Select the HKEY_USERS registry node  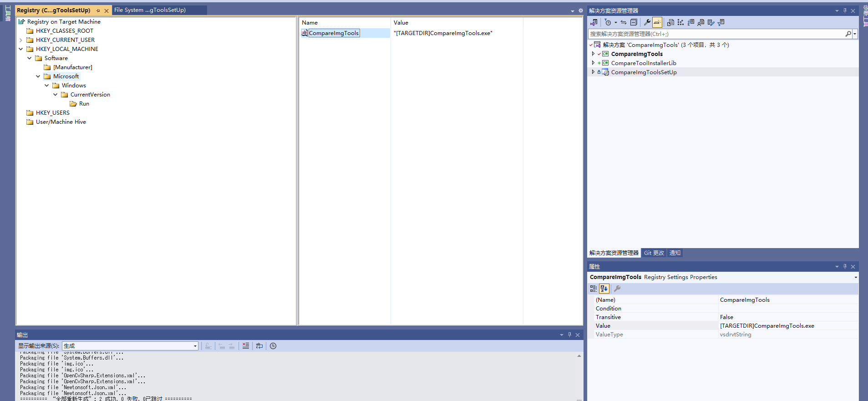52,113
